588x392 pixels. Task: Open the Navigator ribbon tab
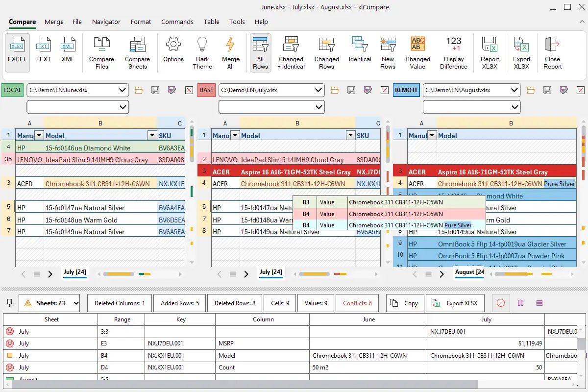pyautogui.click(x=106, y=22)
